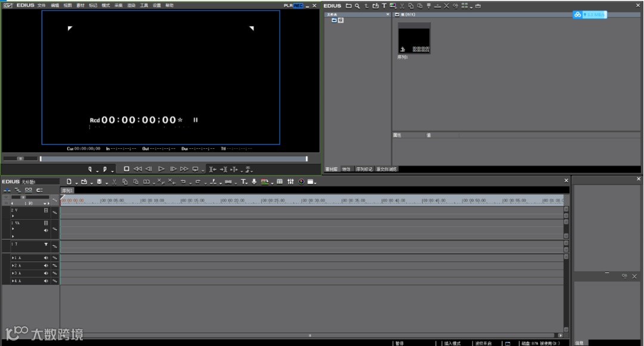Expand the 3 A audio track
The width and height of the screenshot is (644, 346).
(13, 273)
